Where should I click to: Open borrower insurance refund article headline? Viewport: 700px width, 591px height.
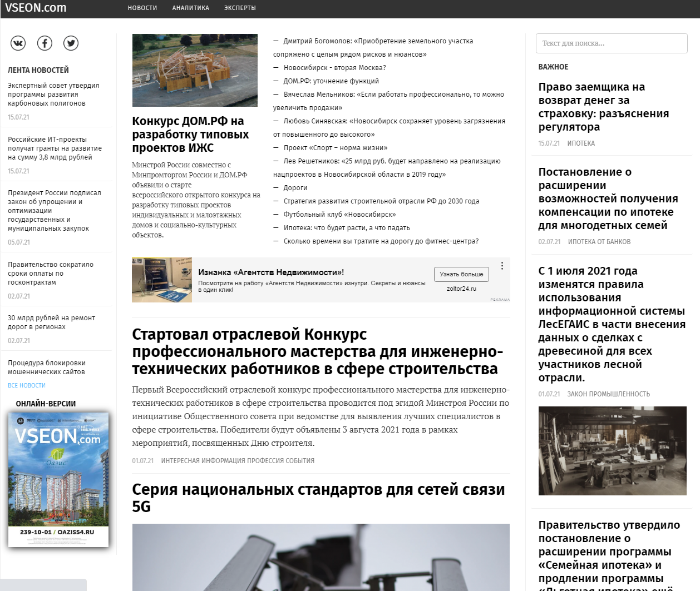(x=604, y=107)
